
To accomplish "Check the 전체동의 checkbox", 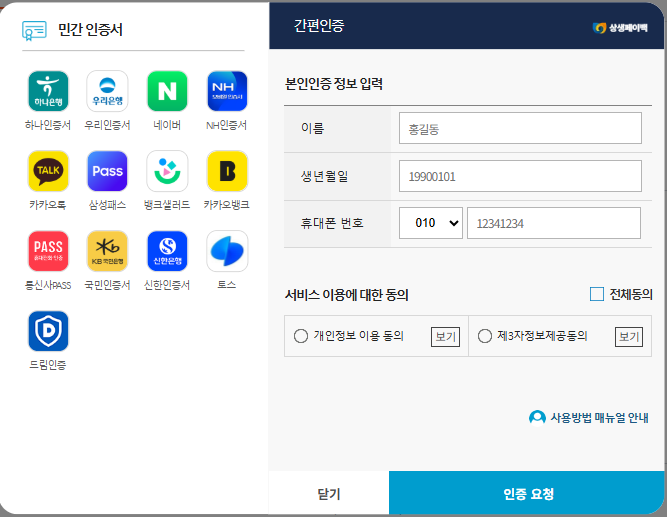I will pyautogui.click(x=597, y=294).
